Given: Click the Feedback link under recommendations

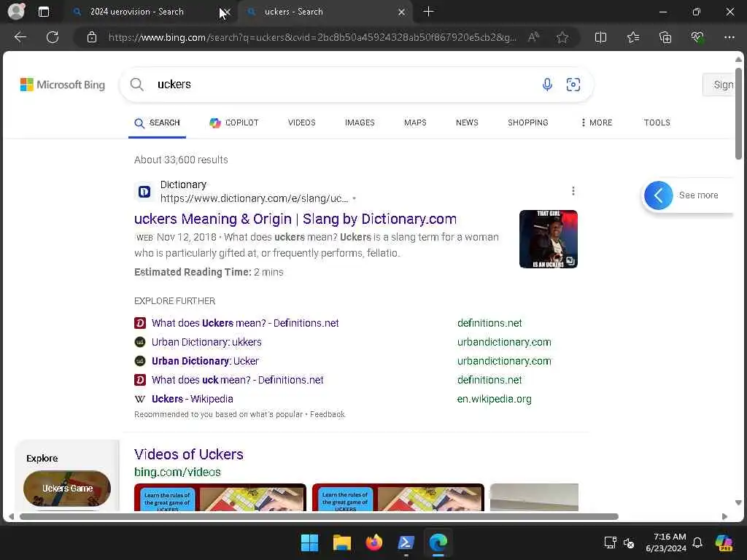Looking at the screenshot, I should pos(328,415).
